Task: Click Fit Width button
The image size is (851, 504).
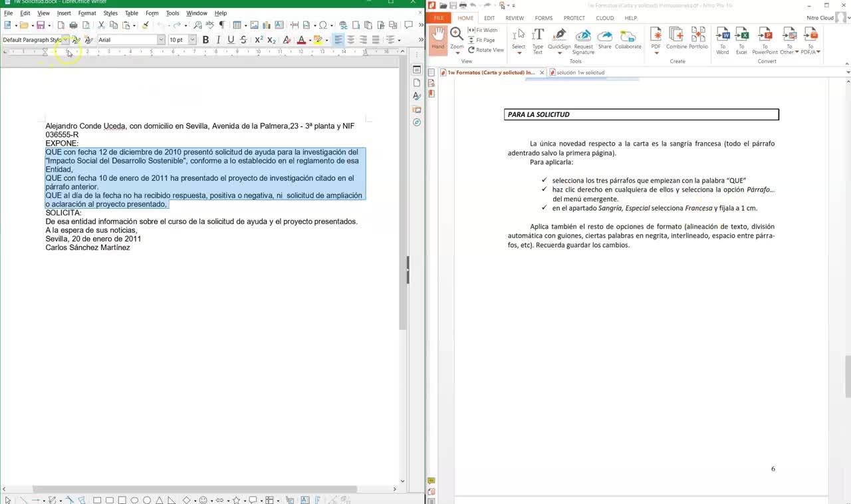Action: tap(483, 30)
